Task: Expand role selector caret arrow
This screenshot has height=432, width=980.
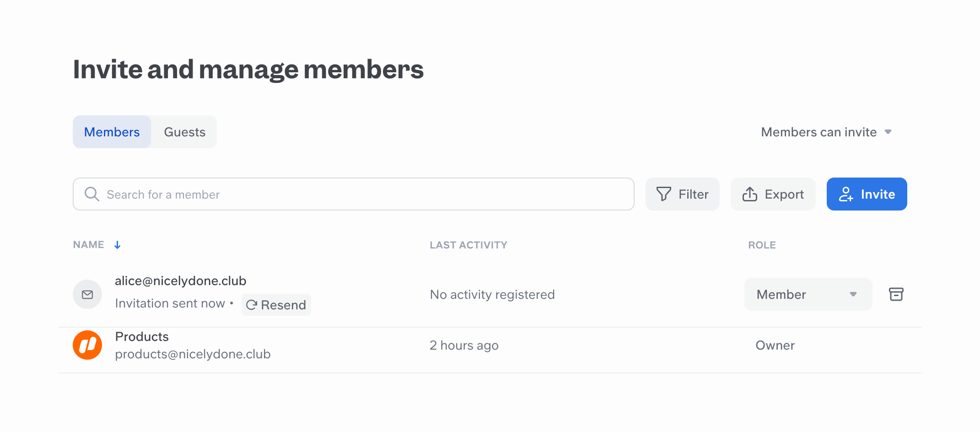Action: (853, 294)
